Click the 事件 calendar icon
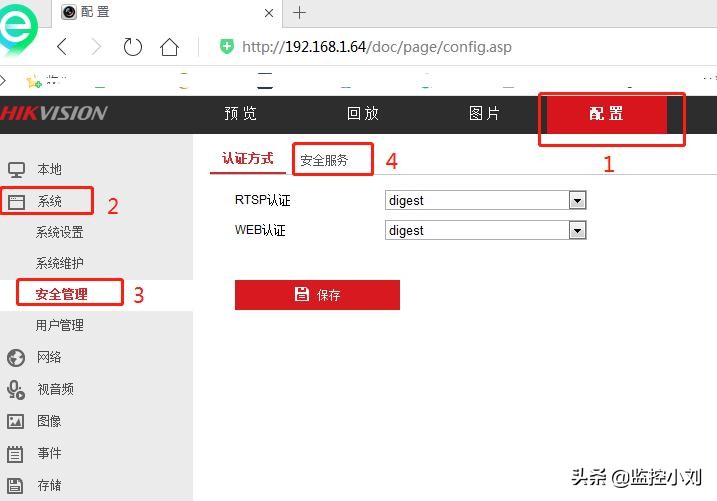Screen dimensions: 717x501 (15, 454)
